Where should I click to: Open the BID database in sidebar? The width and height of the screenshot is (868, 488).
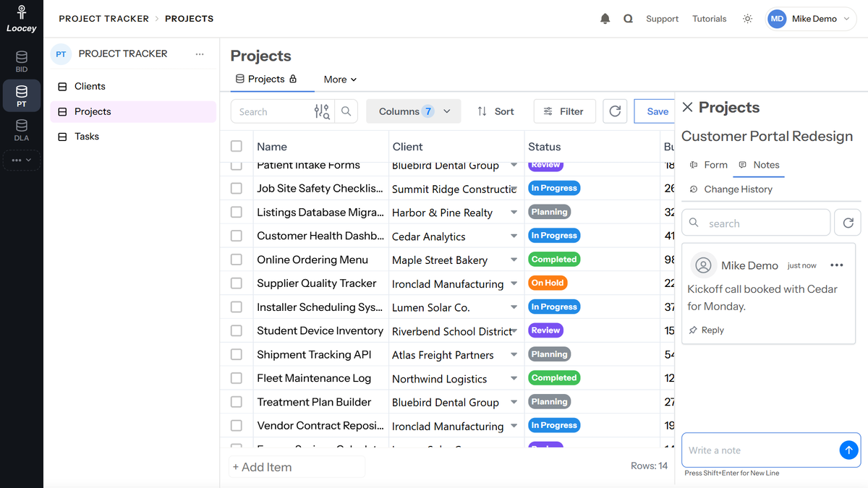(x=22, y=61)
